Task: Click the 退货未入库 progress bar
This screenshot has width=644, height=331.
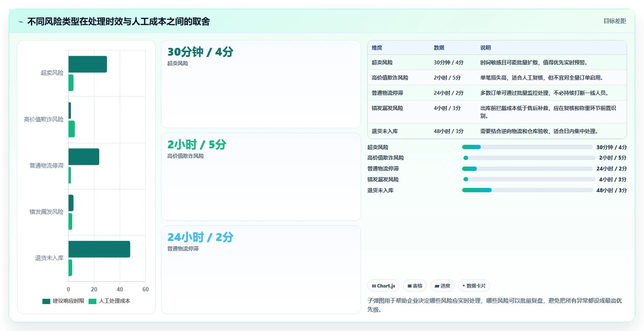Action: coord(527,190)
